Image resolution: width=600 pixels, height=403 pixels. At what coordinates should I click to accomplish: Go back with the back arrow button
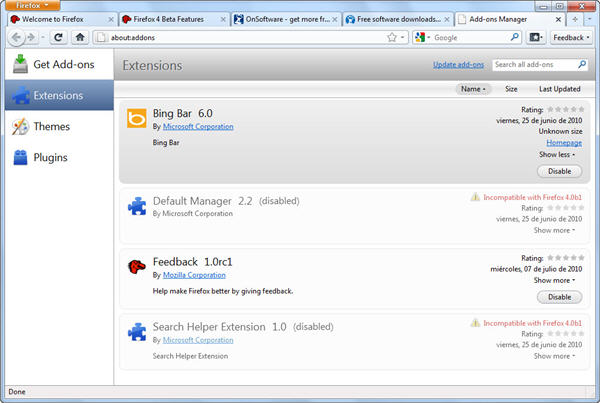(16, 38)
